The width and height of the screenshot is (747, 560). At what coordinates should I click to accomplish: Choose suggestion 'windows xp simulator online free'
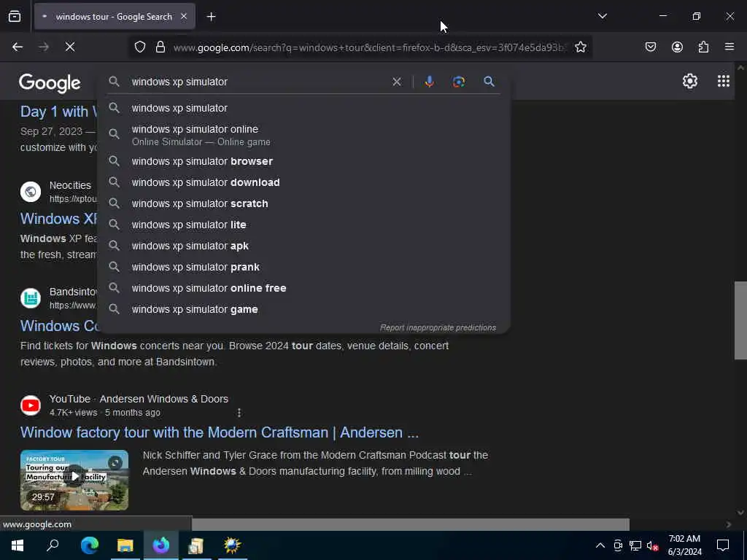click(303, 288)
